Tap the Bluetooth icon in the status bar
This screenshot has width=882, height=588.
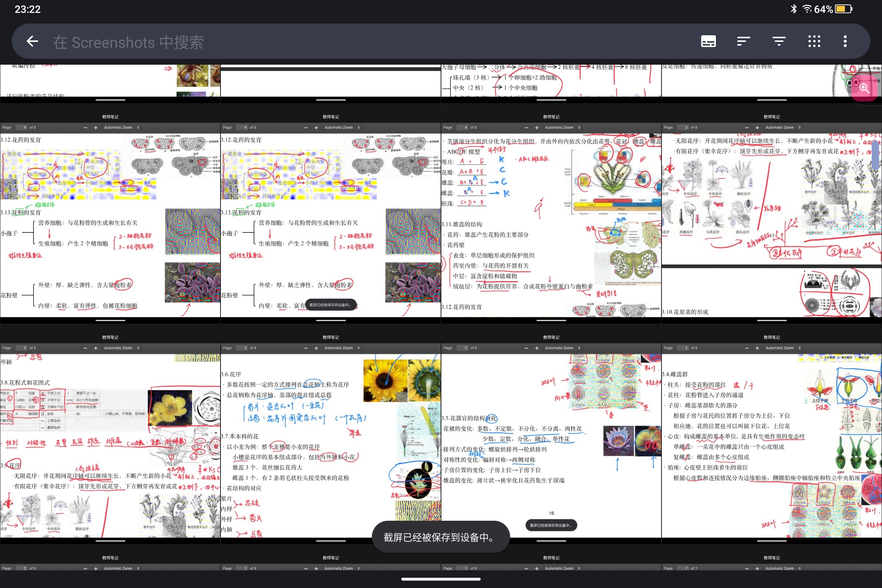793,9
